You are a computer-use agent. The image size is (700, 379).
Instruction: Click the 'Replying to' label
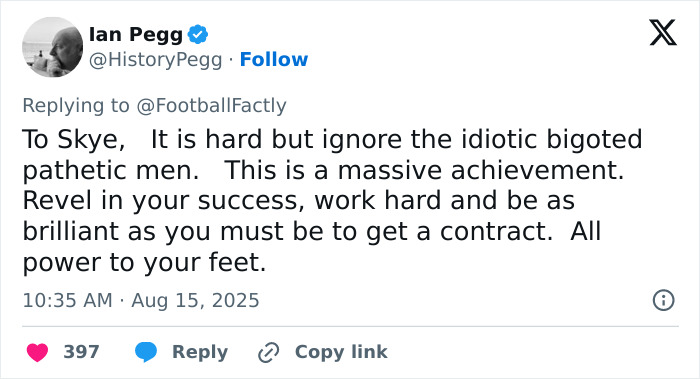[76, 106]
